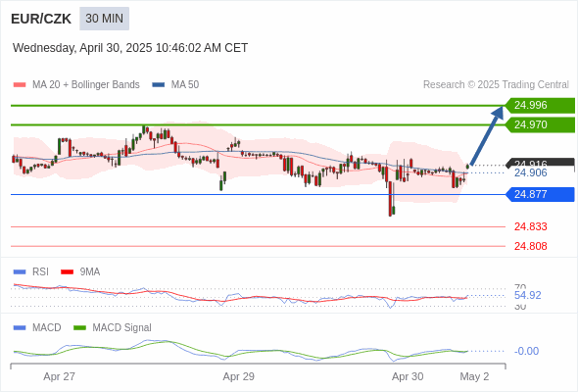Click the Apr 27 date axis label
The image size is (578, 392).
coord(59,376)
